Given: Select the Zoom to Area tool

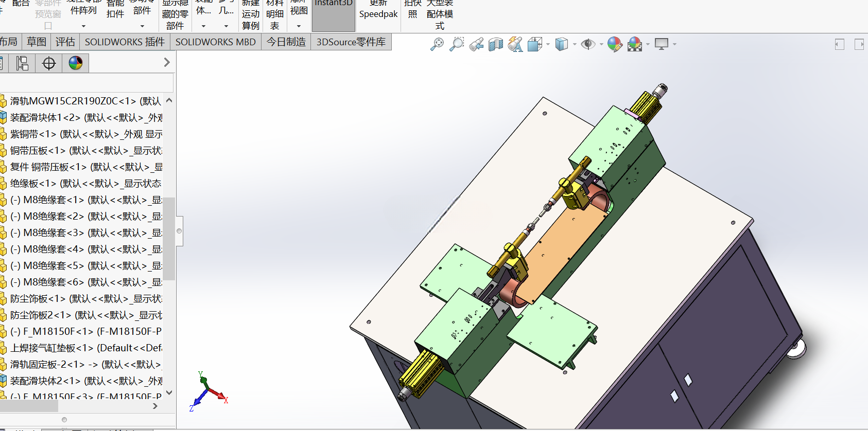Looking at the screenshot, I should coord(457,44).
